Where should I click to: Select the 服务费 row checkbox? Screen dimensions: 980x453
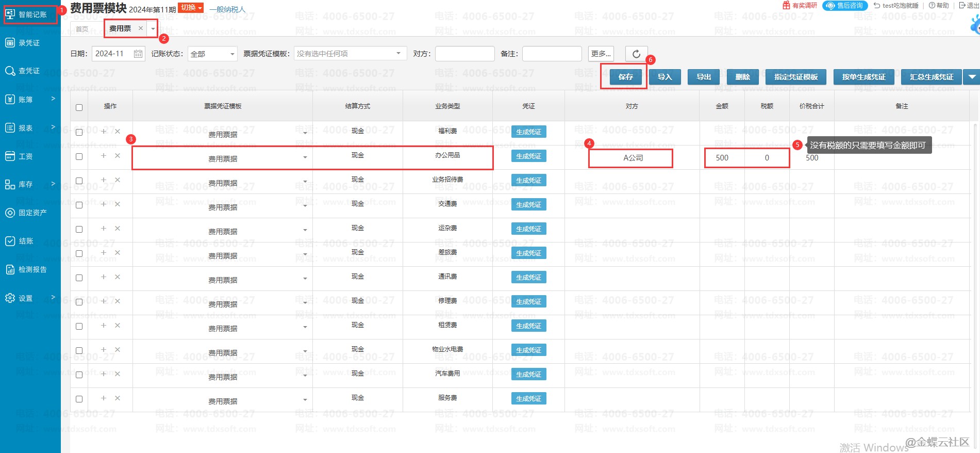coord(79,399)
